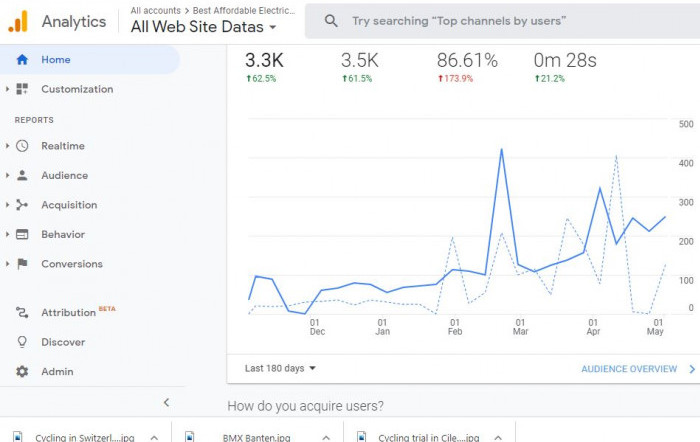This screenshot has height=442, width=700.
Task: Expand the Audience tree arrow
Action: (x=8, y=175)
